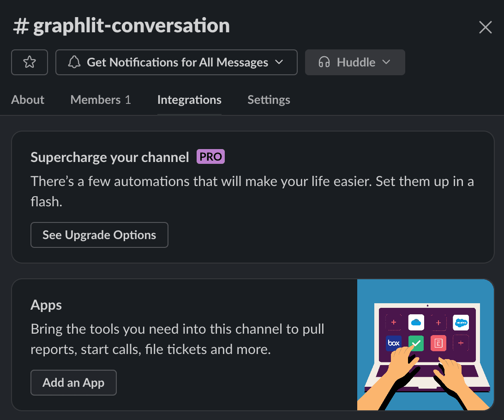Select the Integrations tab
The image size is (504, 420).
click(189, 100)
